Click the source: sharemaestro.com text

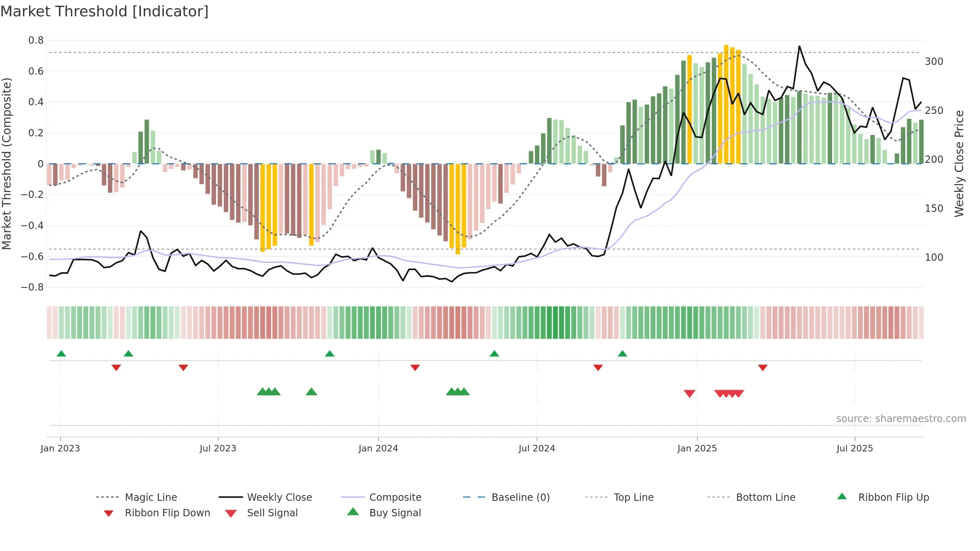[x=901, y=419]
